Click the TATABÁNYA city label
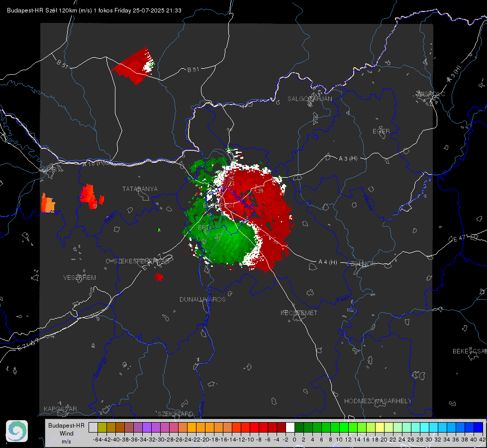Screen dimensions: 487x448 tap(140, 189)
